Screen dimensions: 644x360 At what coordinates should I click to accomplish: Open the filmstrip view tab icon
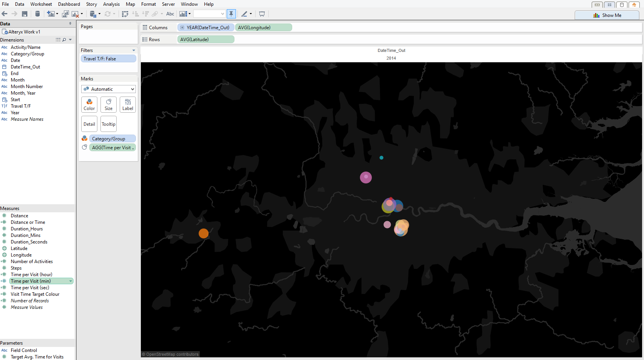click(597, 5)
